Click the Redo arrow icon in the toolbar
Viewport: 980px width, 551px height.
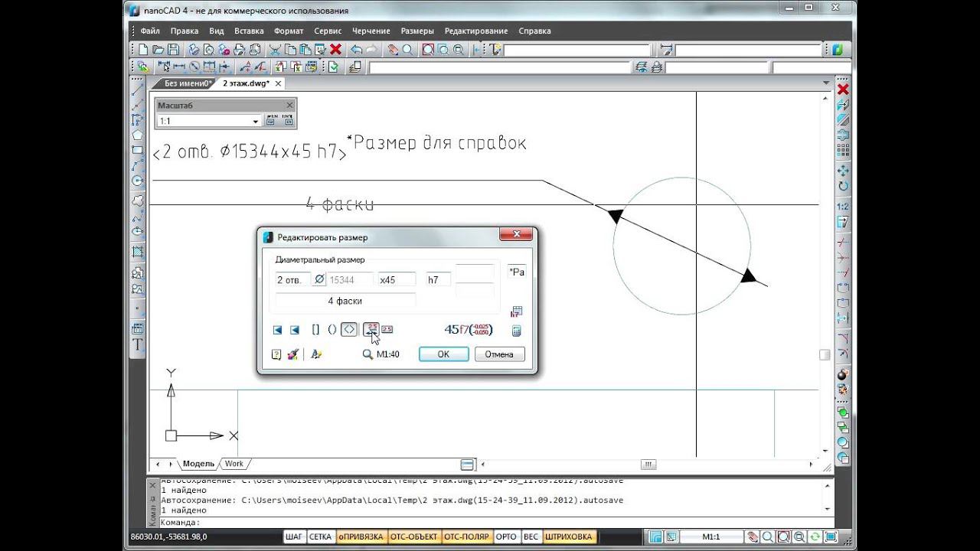[371, 50]
